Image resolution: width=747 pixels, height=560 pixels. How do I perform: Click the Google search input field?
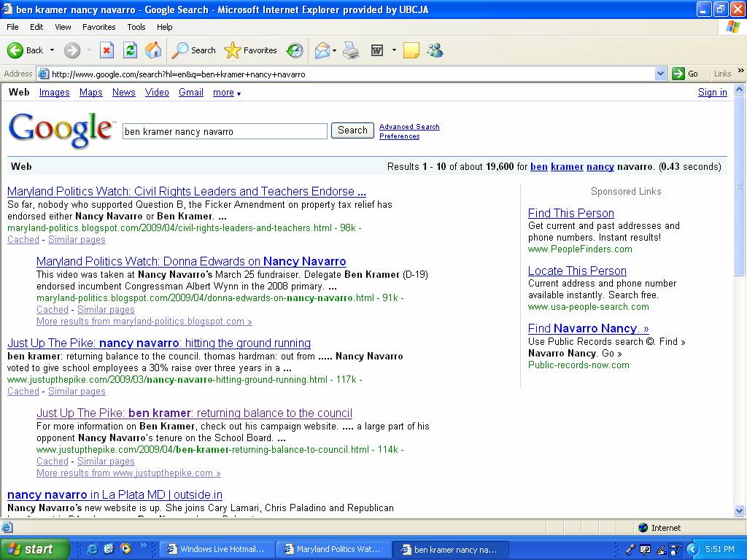click(x=225, y=131)
